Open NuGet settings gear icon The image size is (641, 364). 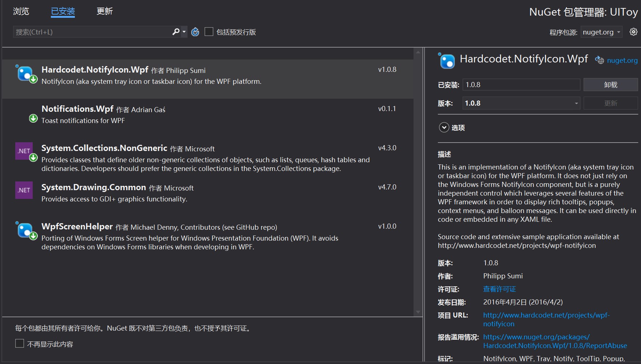[x=633, y=32]
